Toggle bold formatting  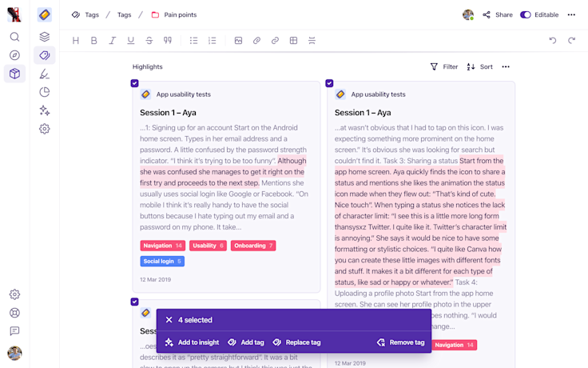[x=94, y=41]
